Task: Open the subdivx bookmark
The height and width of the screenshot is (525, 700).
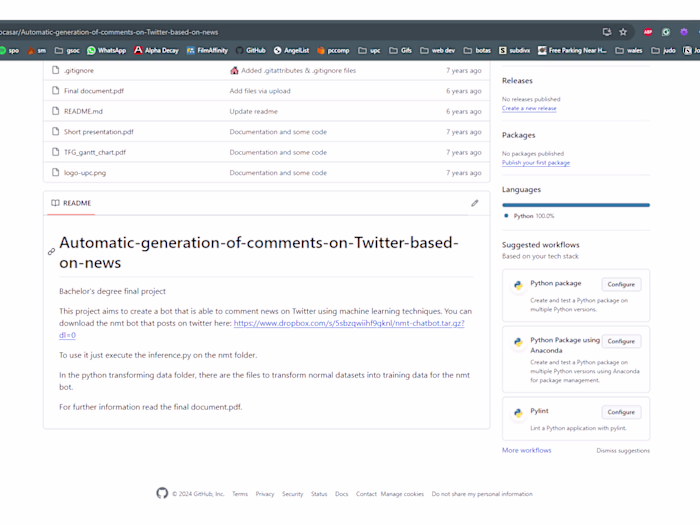Action: pos(514,50)
